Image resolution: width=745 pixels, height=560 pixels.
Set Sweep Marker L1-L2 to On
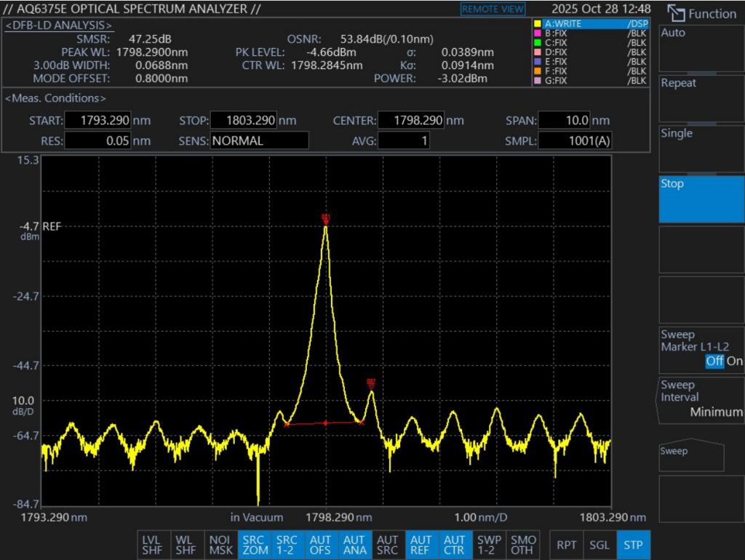coord(735,361)
